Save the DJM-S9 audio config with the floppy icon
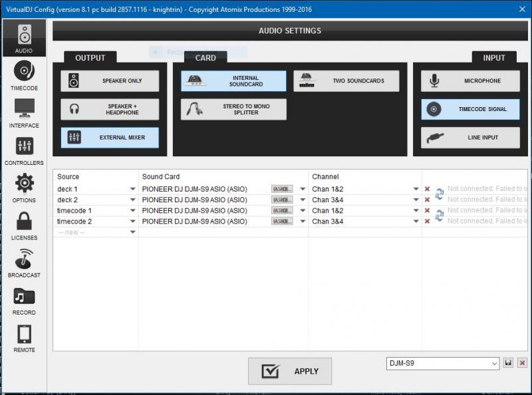Image resolution: width=532 pixels, height=395 pixels. pos(508,363)
